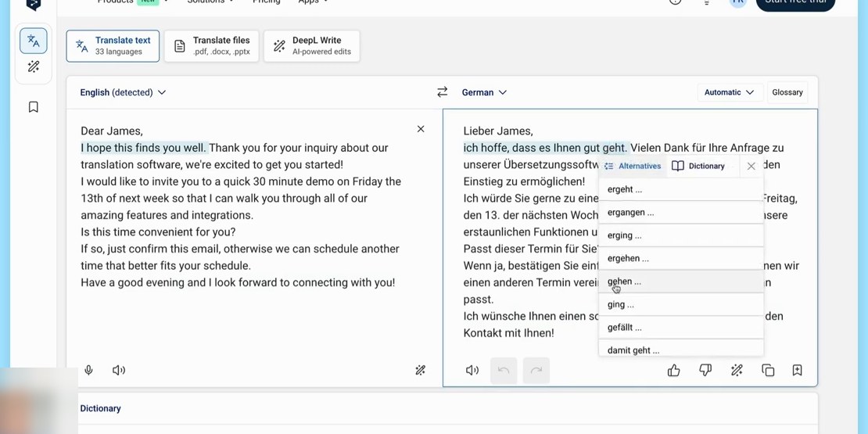Click the word 'Lieber' in German output

point(479,131)
